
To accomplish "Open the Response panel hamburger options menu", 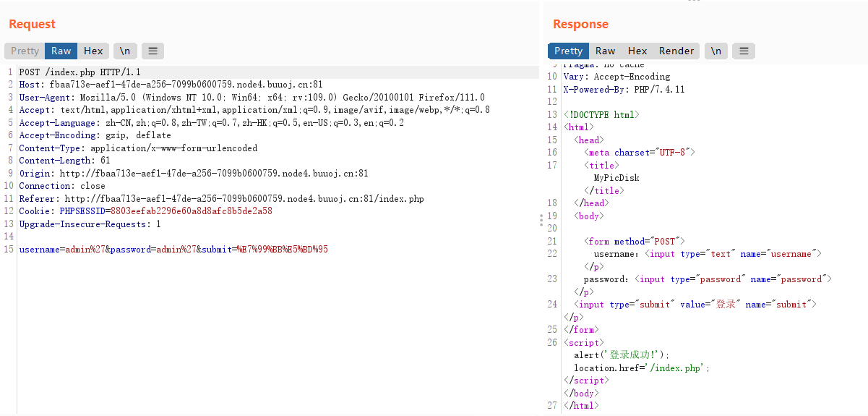I will [744, 51].
